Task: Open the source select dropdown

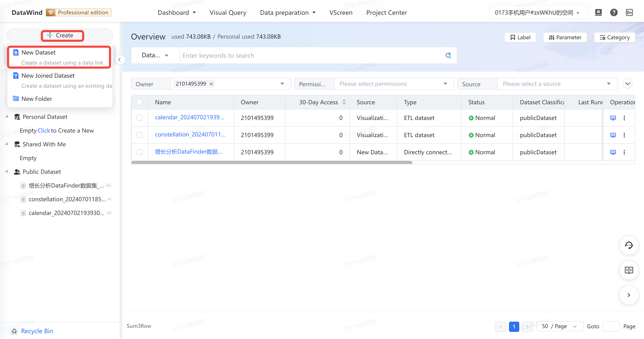Action: click(x=557, y=84)
